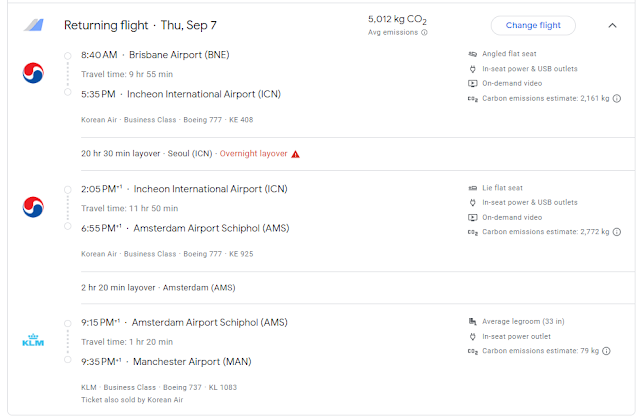Click the Angled flat seat icon
The width and height of the screenshot is (640, 420).
[x=472, y=54]
